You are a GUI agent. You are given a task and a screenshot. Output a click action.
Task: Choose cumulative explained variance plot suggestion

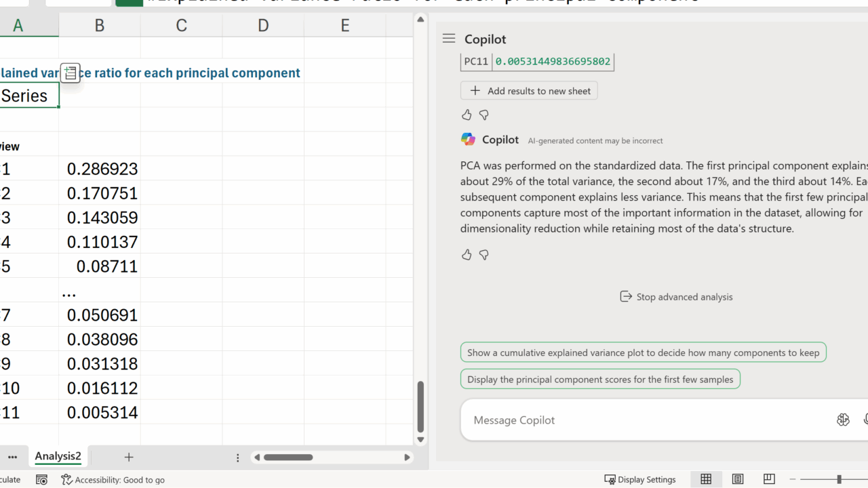point(643,352)
